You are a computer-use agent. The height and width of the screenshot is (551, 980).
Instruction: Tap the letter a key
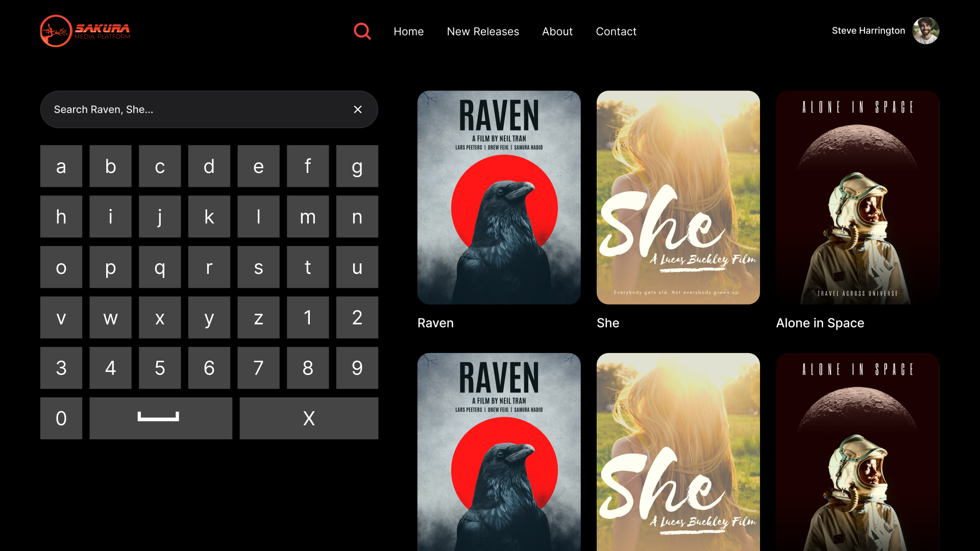point(61,166)
